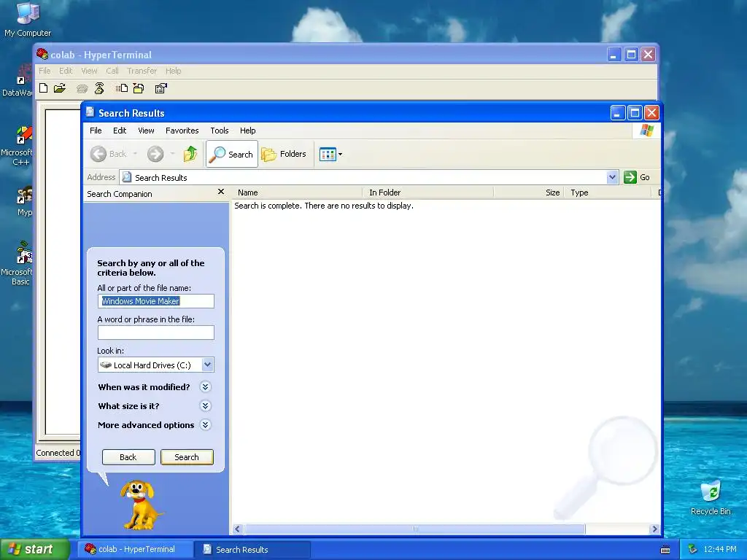Click left arrow of horizontal scrollbar
Viewport: 747px width, 560px height.
(x=237, y=529)
